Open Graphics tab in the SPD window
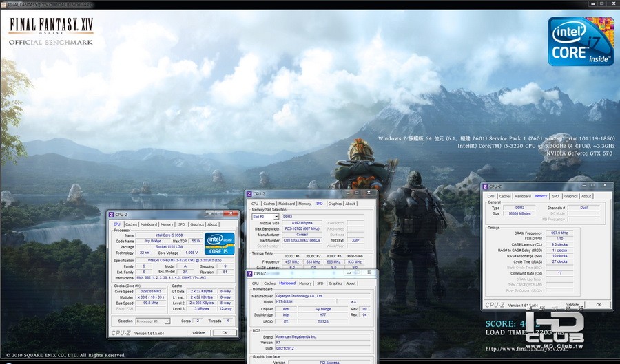This screenshot has height=364, width=620. pyautogui.click(x=335, y=204)
